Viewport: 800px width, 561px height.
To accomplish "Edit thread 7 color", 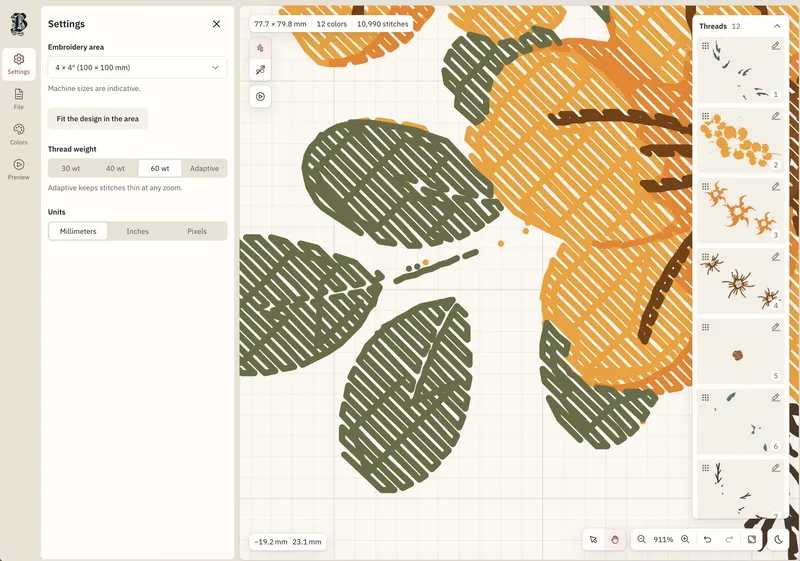I will point(776,468).
